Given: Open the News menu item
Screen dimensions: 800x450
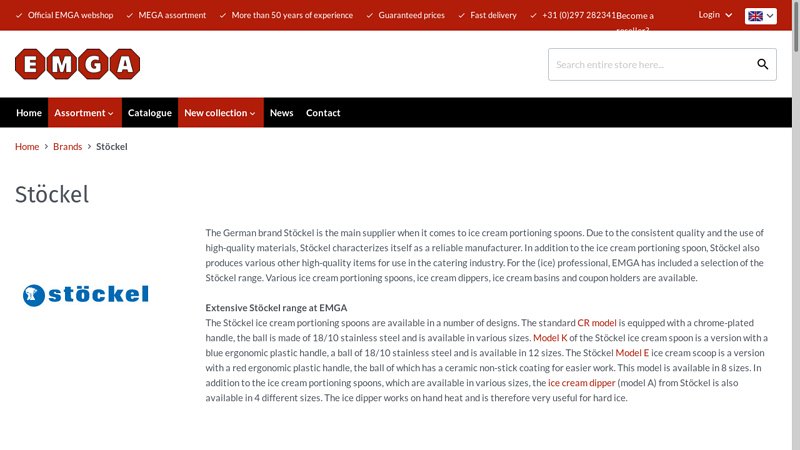Looking at the screenshot, I should click(x=281, y=113).
